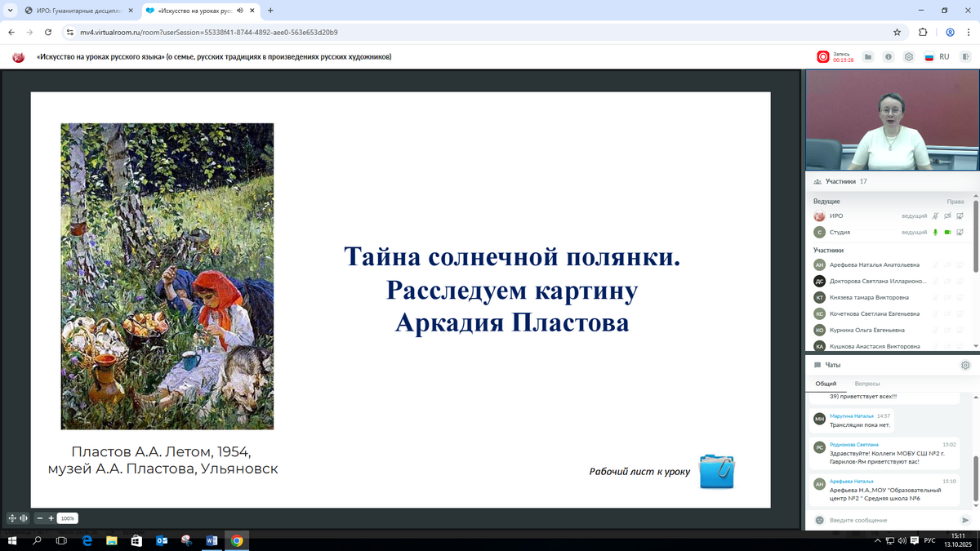Switch to the Вопросы chat tab

coord(866,384)
